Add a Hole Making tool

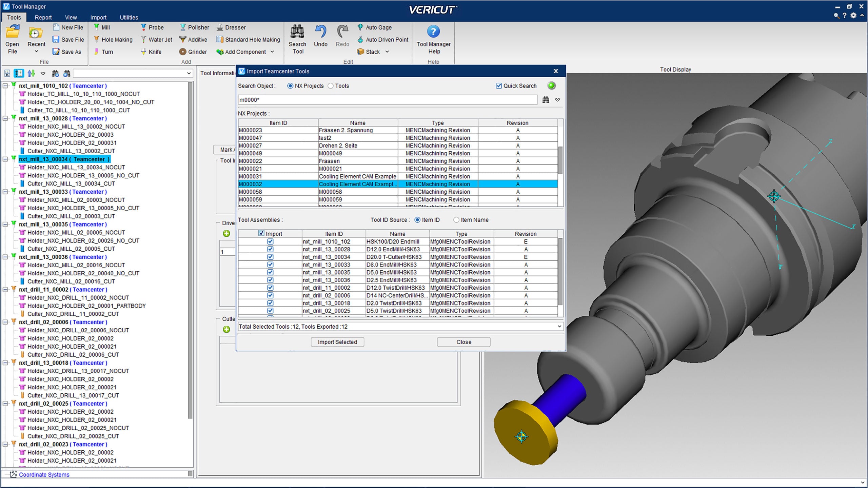(x=113, y=40)
